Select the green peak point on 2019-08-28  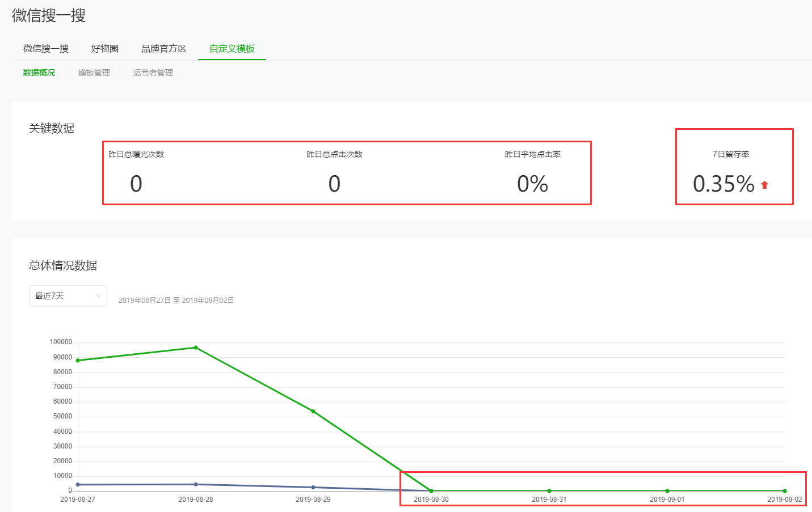tap(196, 348)
